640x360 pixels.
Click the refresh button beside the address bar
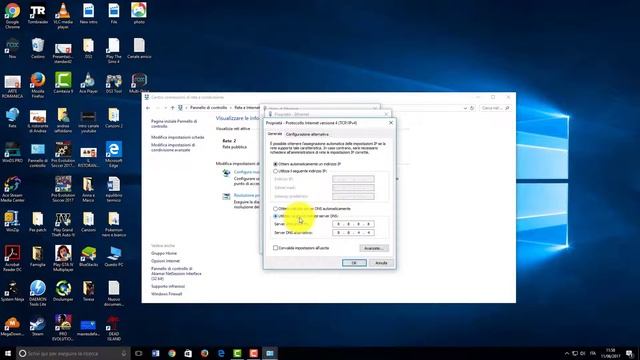(x=472, y=108)
